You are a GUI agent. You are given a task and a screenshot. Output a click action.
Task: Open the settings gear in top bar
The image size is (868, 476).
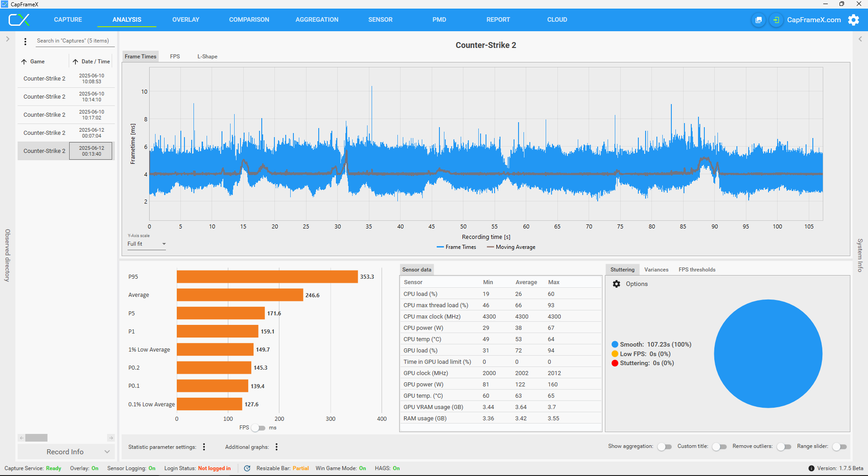pyautogui.click(x=854, y=20)
